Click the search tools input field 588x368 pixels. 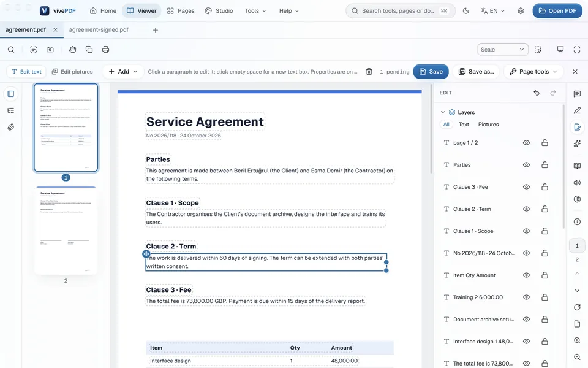coord(401,11)
